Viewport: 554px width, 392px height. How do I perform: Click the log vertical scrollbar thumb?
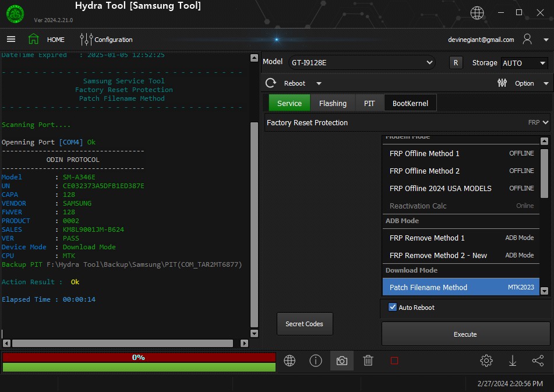point(254,225)
